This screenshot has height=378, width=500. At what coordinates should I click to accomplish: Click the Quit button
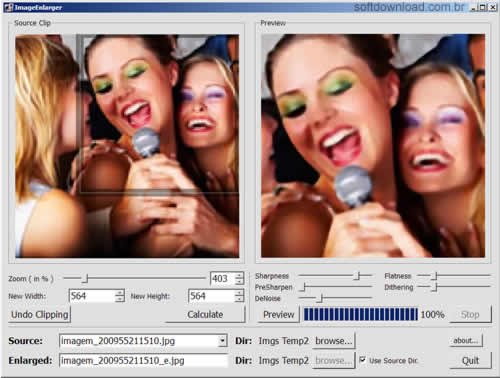click(470, 360)
